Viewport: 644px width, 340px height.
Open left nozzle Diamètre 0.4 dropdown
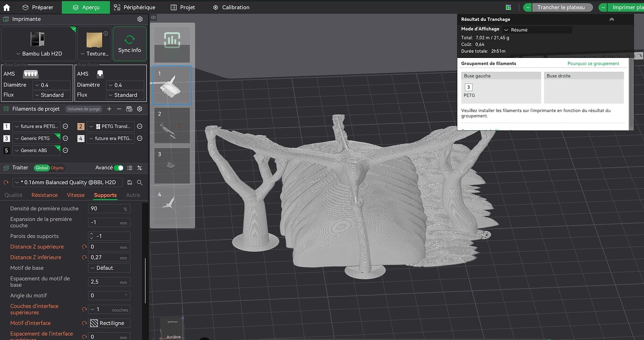coord(51,85)
